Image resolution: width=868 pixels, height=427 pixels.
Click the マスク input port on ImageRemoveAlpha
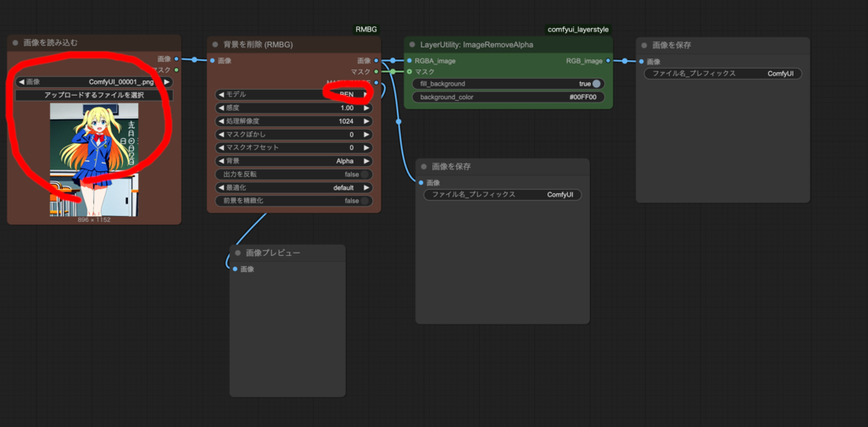tap(409, 71)
